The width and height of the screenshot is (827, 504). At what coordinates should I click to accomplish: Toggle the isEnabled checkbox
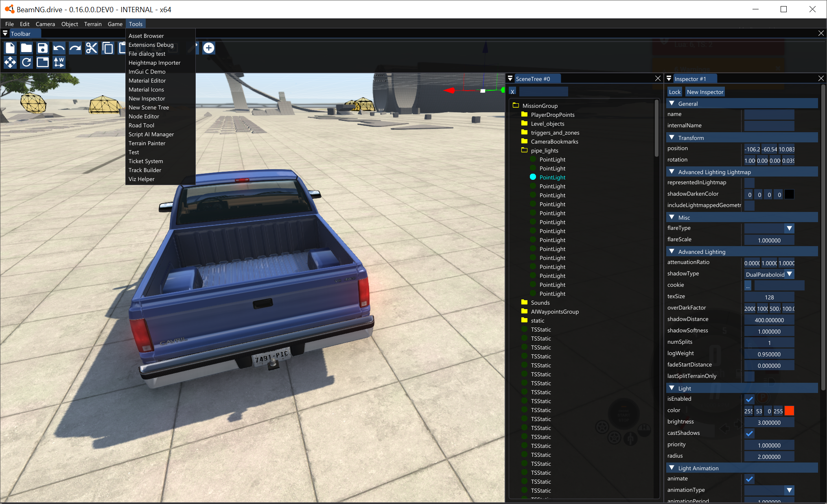pos(749,399)
